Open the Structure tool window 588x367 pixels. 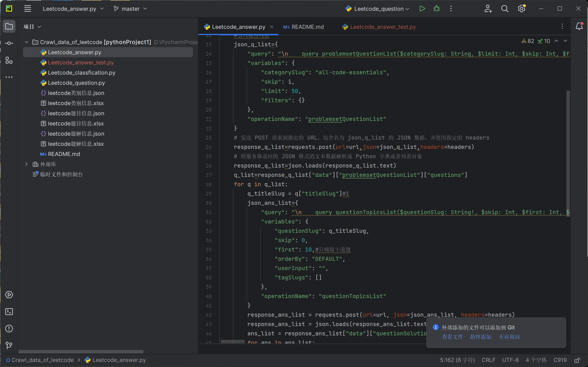pos(9,60)
